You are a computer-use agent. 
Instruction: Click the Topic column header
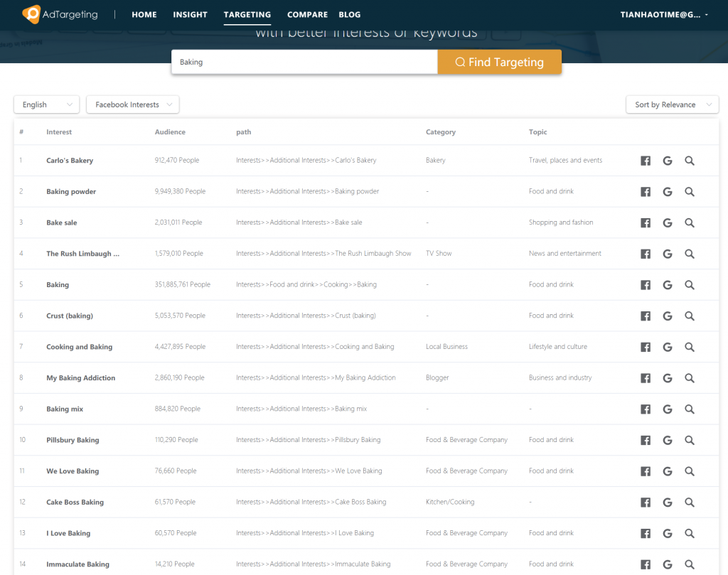click(537, 131)
